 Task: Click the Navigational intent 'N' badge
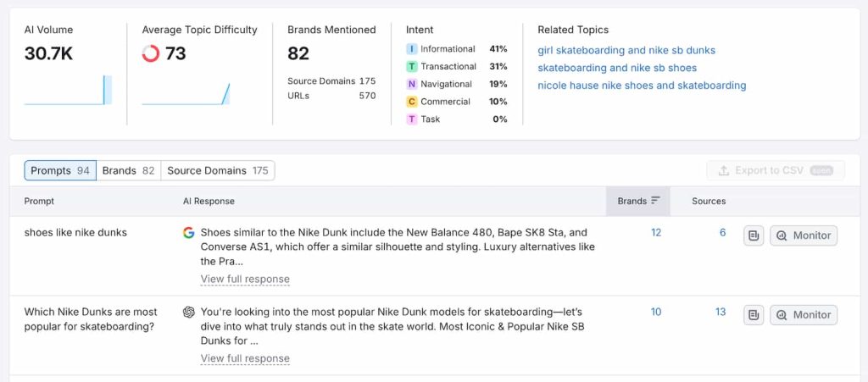411,85
